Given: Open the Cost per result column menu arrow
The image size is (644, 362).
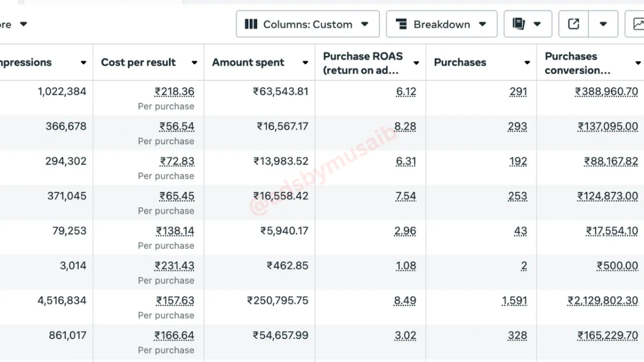Looking at the screenshot, I should 194,63.
